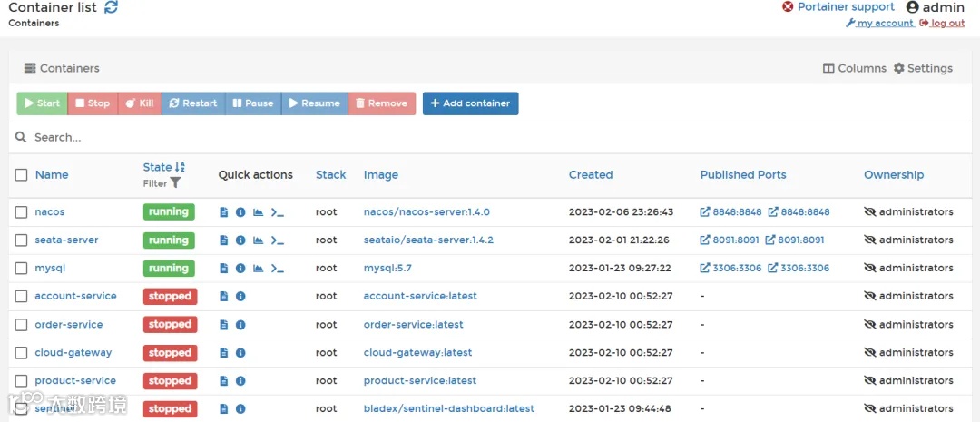The width and height of the screenshot is (980, 422).
Task: Focus the Search containers field
Action: pos(490,138)
